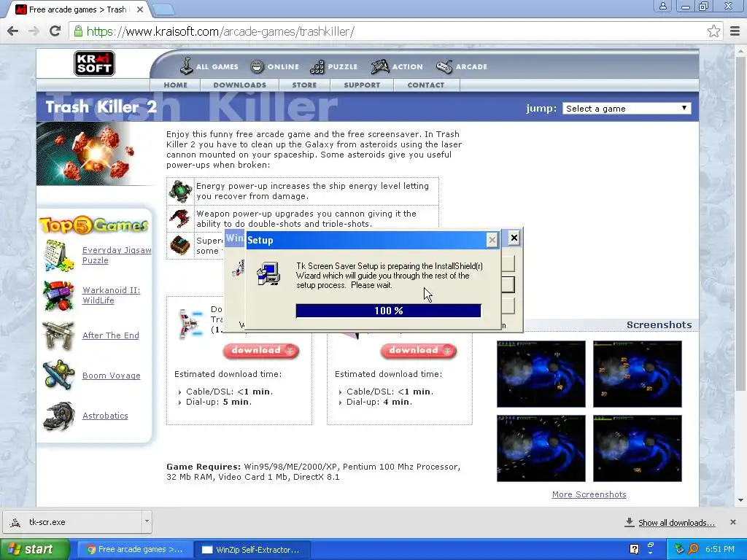This screenshot has width=747, height=560.
Task: Click the Arcade gamepad icon
Action: 444,67
